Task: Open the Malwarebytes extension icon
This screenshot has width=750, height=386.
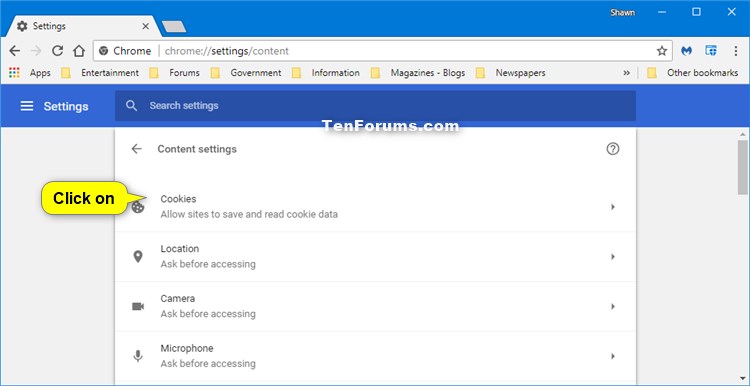Action: pyautogui.click(x=687, y=51)
